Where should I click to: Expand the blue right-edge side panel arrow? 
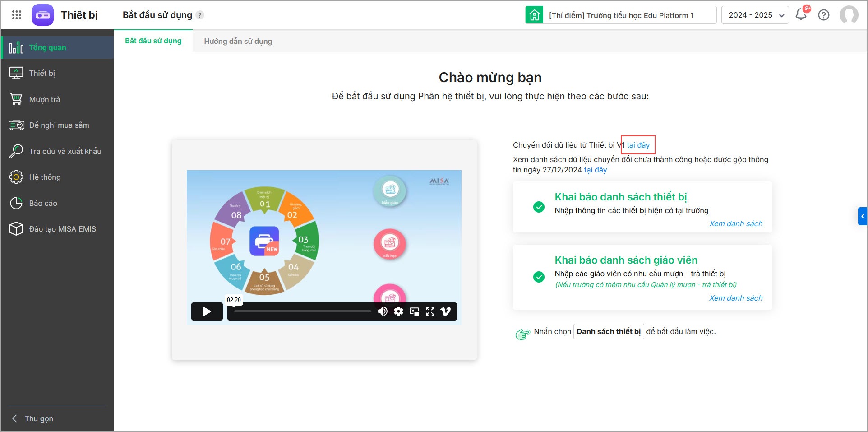click(863, 216)
